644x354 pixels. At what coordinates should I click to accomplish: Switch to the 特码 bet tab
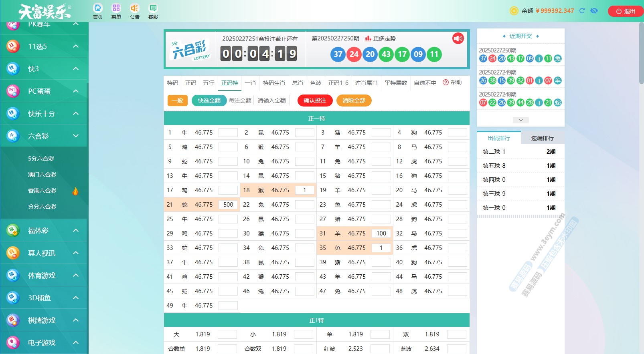click(172, 83)
